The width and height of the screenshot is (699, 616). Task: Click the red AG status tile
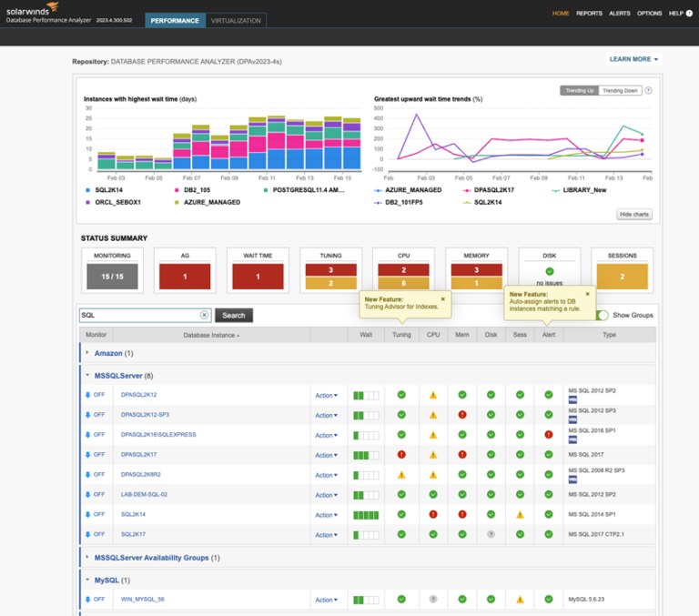(x=185, y=277)
